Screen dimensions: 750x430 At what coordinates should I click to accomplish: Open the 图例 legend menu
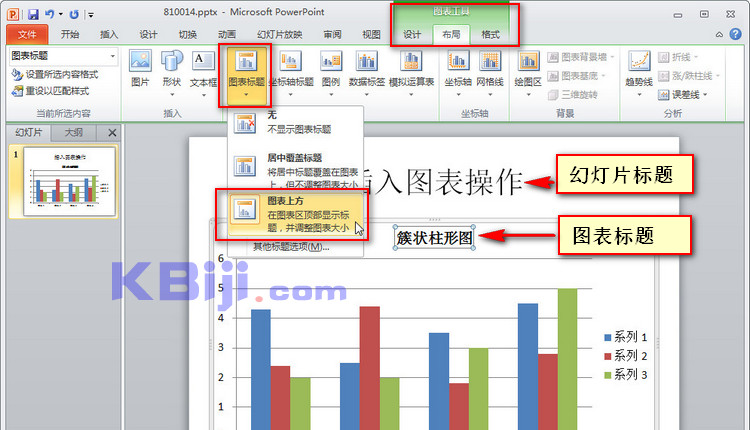pos(331,73)
